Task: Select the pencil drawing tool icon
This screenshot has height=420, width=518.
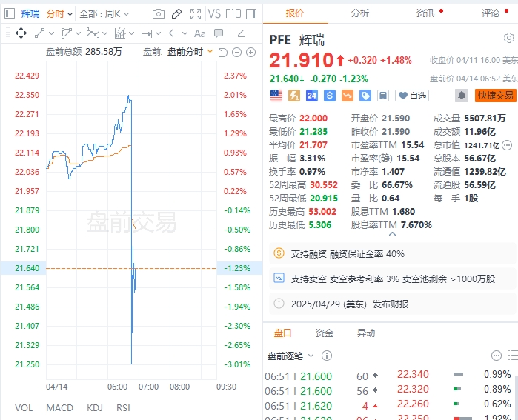Action: (176, 14)
